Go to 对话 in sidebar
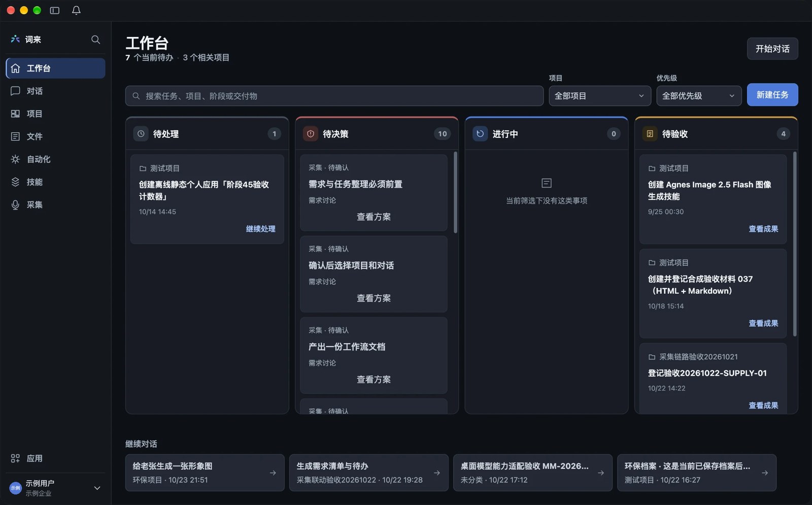This screenshot has width=812, height=505. pyautogui.click(x=55, y=91)
